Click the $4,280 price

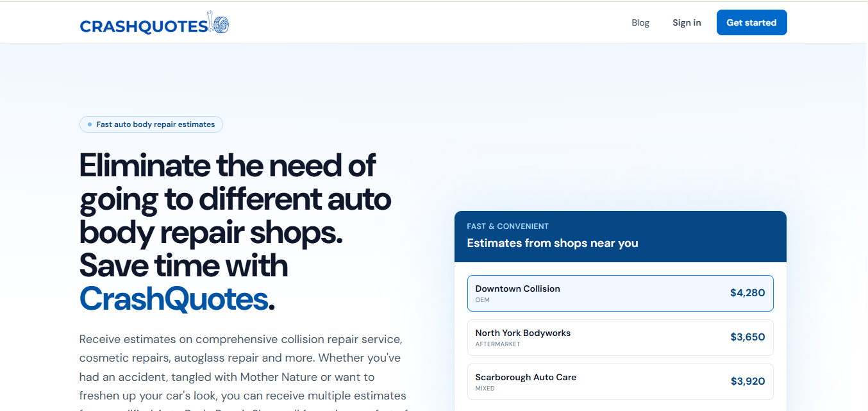click(747, 293)
